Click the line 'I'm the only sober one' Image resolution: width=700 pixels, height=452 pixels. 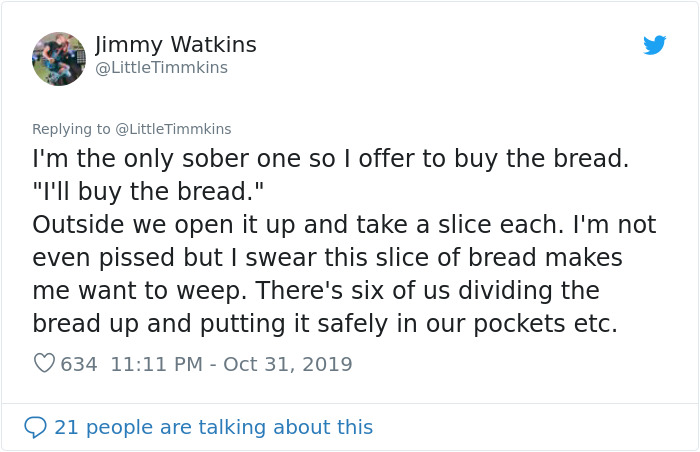pos(330,159)
